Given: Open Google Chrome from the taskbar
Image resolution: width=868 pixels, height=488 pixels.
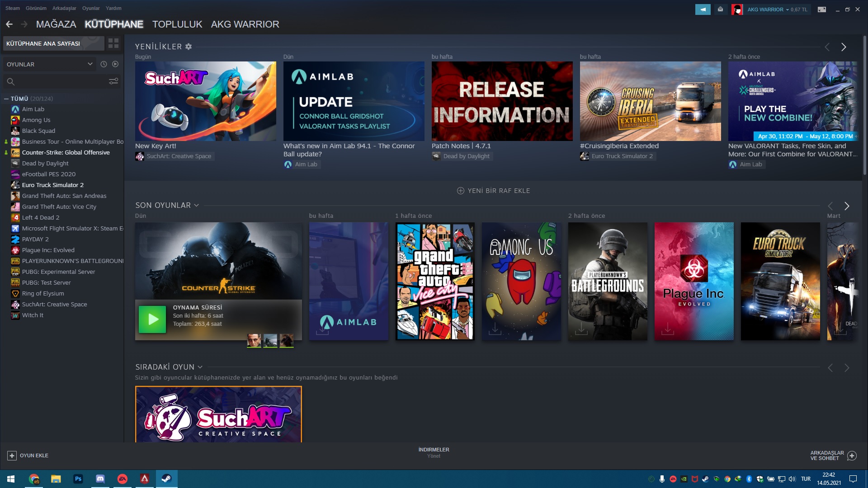Looking at the screenshot, I should coord(34,479).
